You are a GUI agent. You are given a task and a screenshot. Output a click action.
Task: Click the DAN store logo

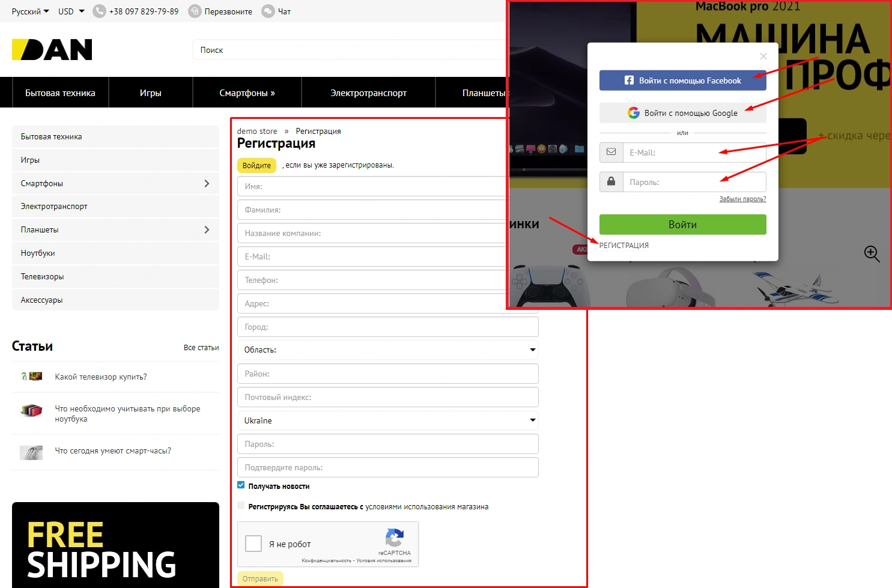(x=52, y=50)
